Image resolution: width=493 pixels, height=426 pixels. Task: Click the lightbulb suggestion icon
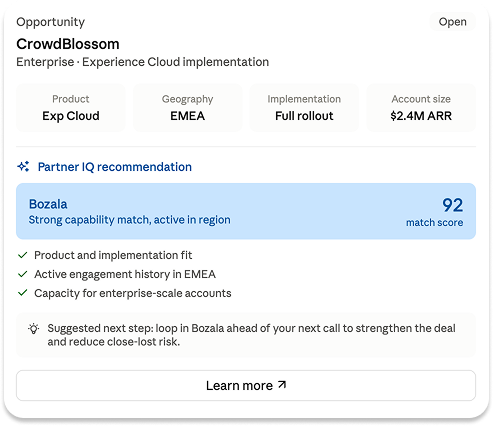click(34, 329)
